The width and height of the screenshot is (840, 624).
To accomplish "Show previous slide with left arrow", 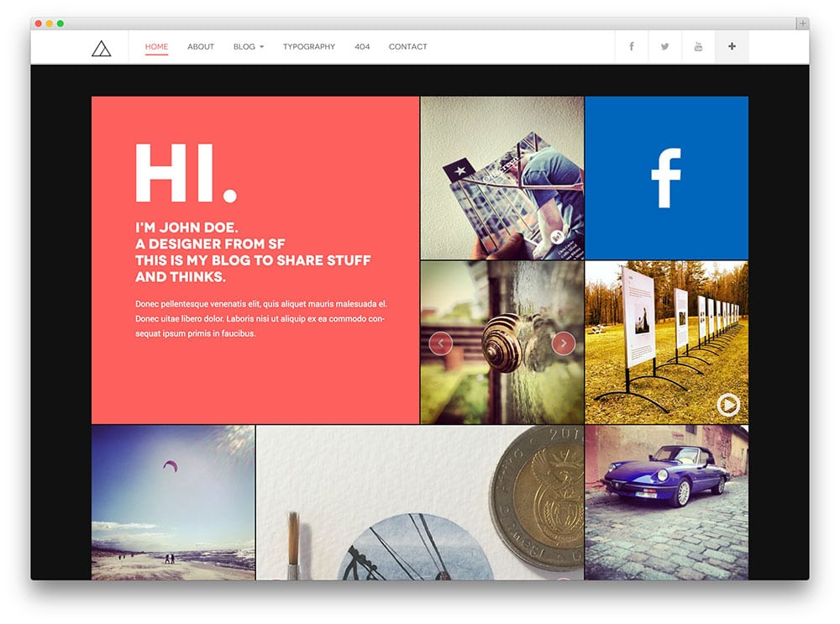I will point(440,343).
